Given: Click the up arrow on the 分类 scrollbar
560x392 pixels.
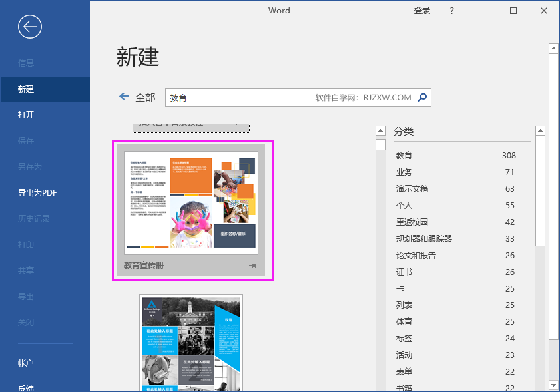Looking at the screenshot, I should click(540, 130).
